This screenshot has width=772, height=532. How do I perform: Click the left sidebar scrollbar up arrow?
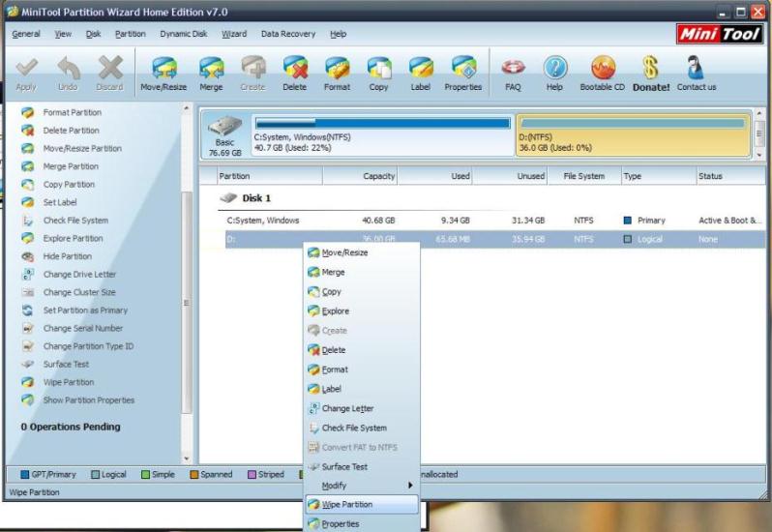coord(186,108)
